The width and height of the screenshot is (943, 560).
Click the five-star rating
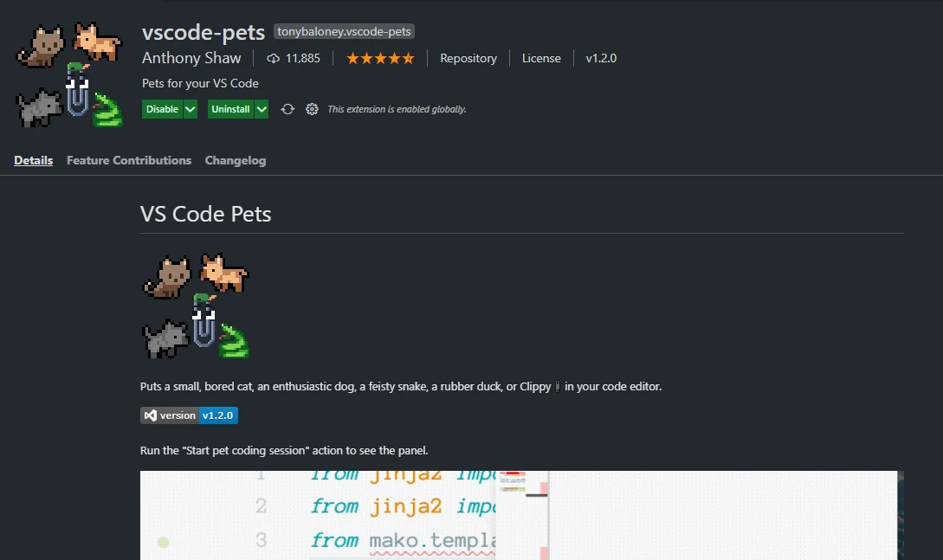pos(380,58)
